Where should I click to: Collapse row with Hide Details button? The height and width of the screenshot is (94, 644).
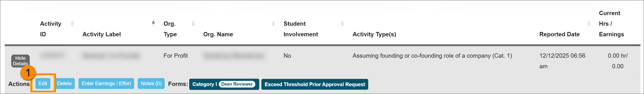(x=20, y=61)
